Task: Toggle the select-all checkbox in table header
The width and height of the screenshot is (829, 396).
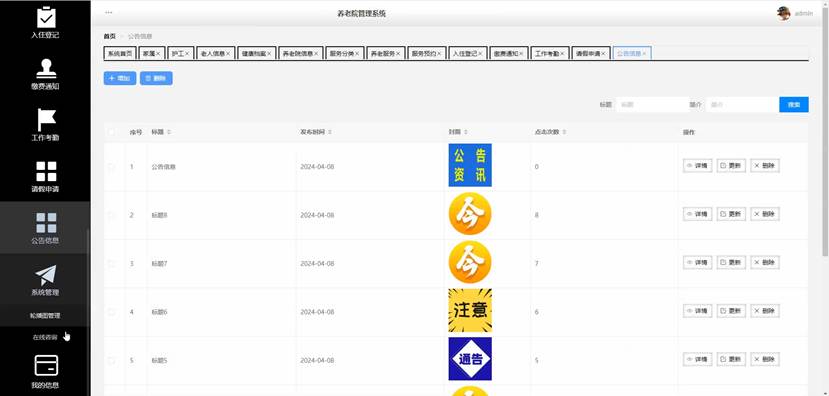Action: tap(112, 132)
